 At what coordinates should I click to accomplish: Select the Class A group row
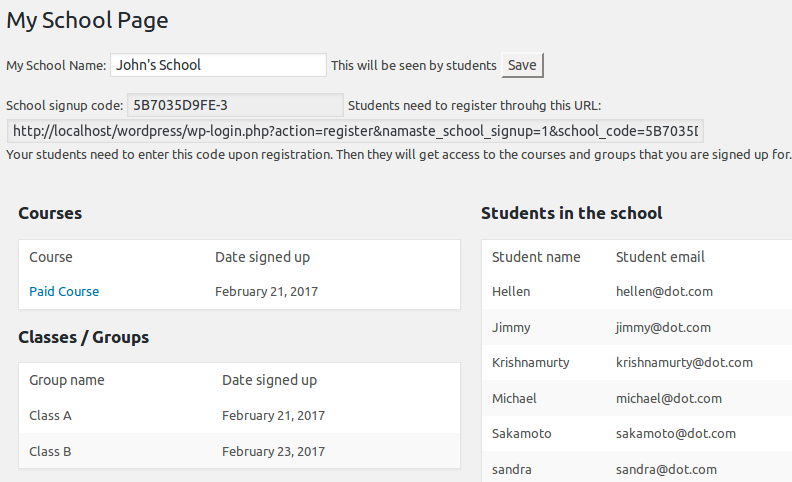[239, 415]
